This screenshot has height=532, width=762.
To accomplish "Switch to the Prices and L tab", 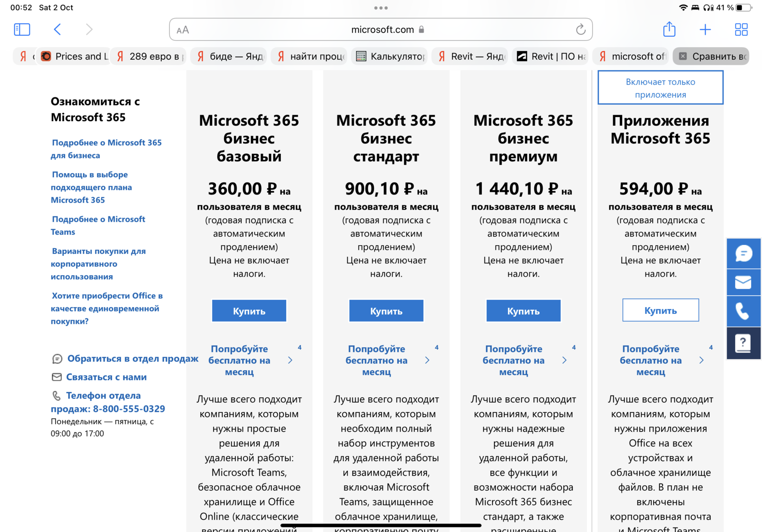I will click(x=75, y=56).
